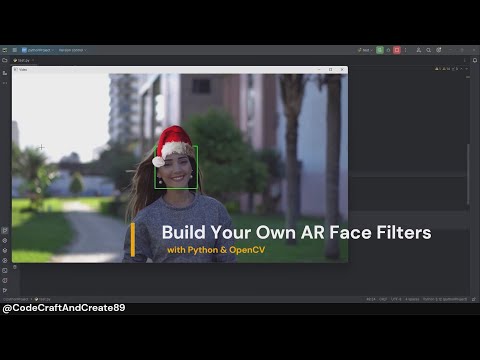Open the Services tool window icon
Screen dimensions: 480x360
pos(5,260)
